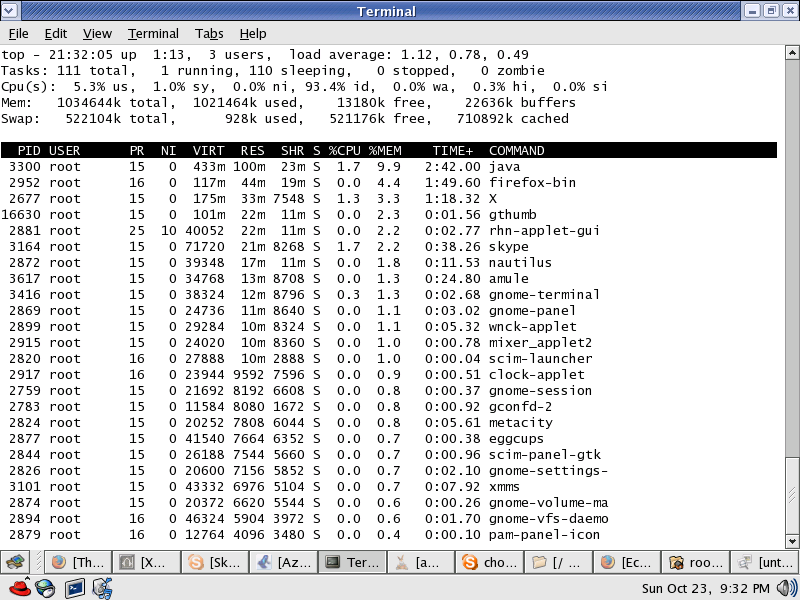This screenshot has height=600, width=800.
Task: Click the load average text in top header
Action: point(409,55)
